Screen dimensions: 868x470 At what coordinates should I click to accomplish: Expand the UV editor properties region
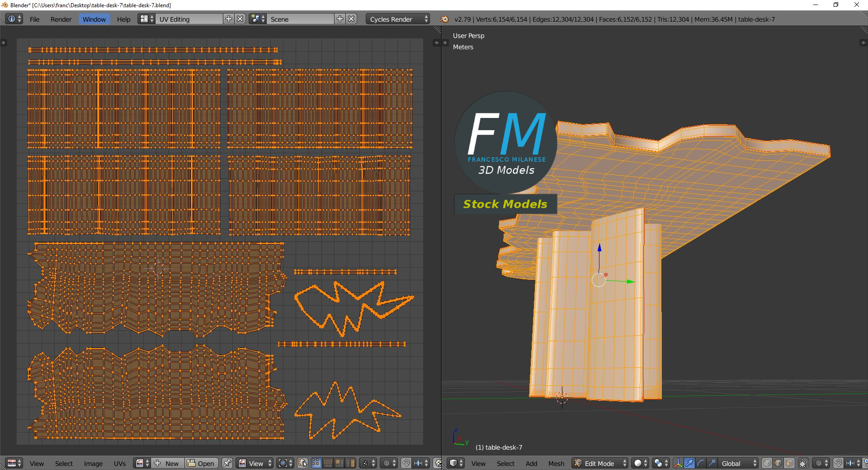[436, 43]
